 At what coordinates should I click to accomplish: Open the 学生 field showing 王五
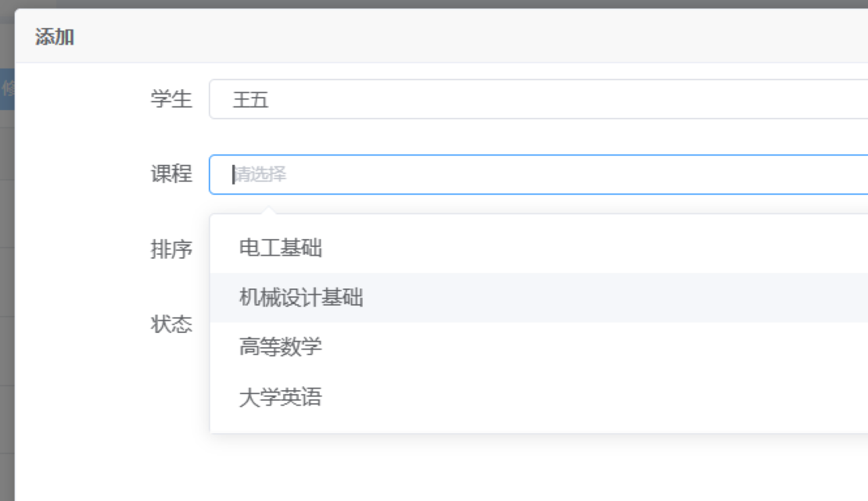pos(538,99)
